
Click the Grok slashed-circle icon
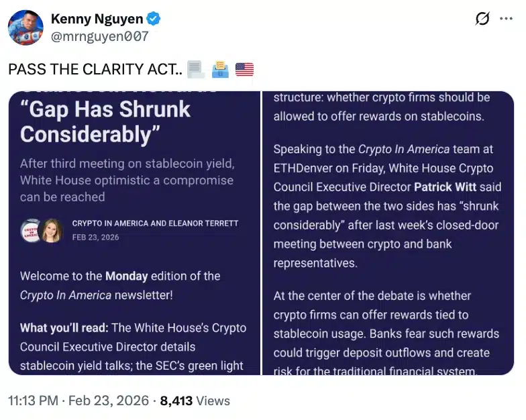coord(482,19)
